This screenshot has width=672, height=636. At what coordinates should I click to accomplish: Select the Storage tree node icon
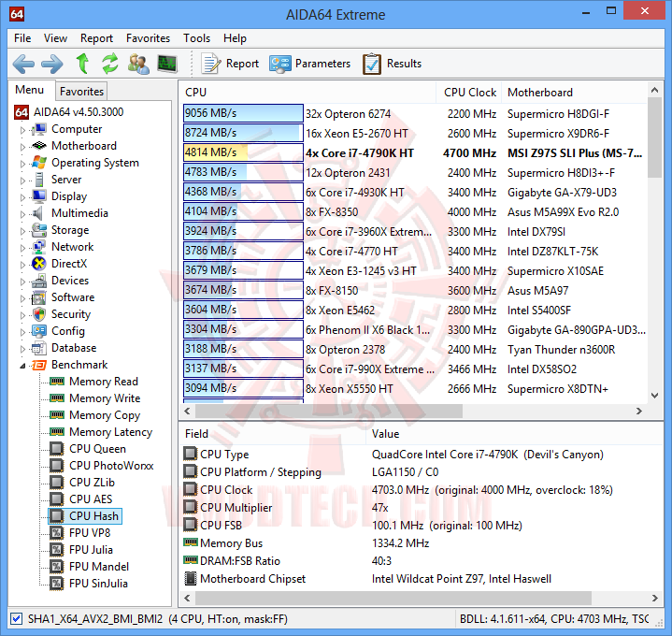[x=39, y=230]
